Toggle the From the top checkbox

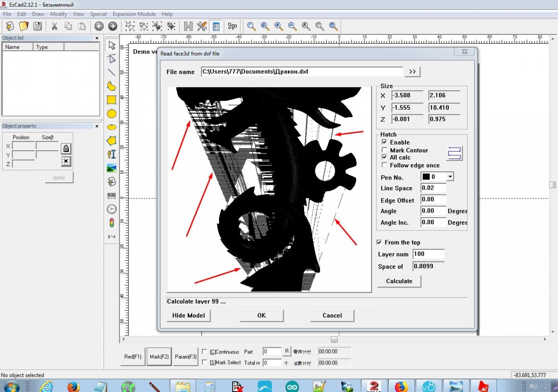(x=380, y=242)
